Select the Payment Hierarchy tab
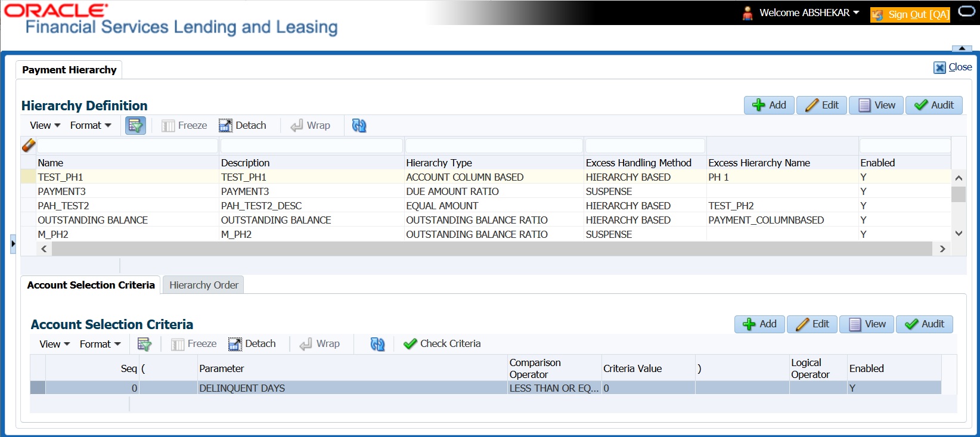The width and height of the screenshot is (980, 437). pos(69,70)
